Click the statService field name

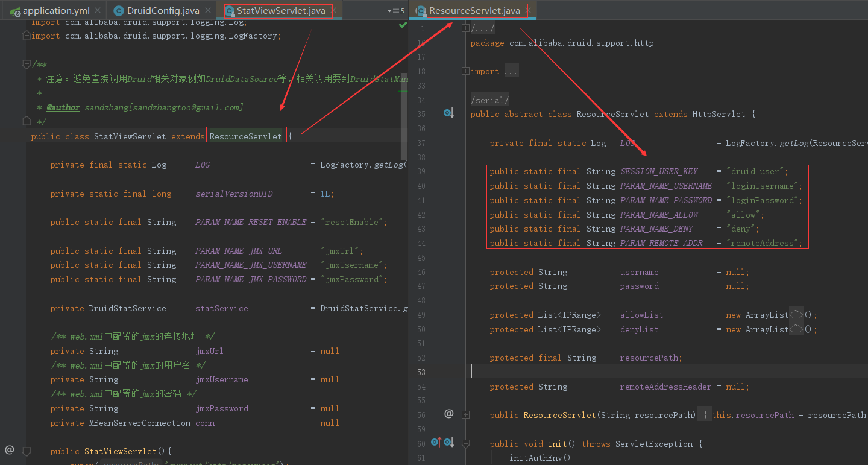(221, 308)
